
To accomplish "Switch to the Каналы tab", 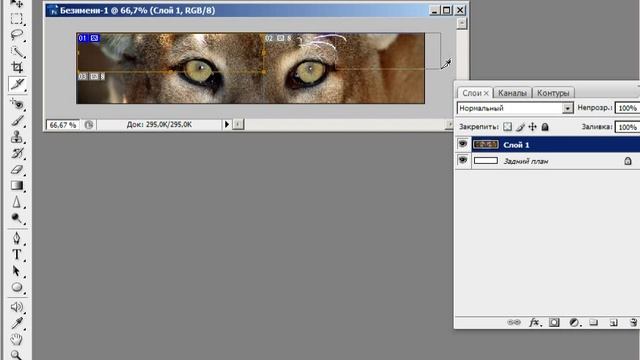I will pos(512,93).
